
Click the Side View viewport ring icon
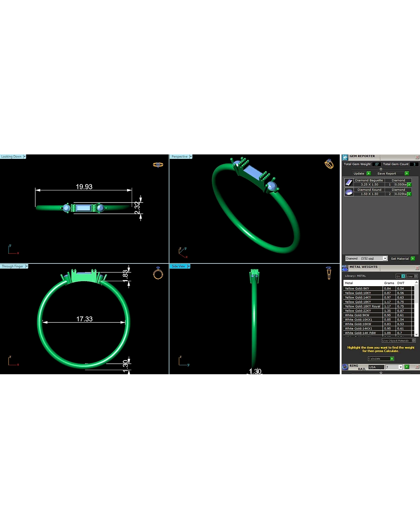(x=329, y=273)
